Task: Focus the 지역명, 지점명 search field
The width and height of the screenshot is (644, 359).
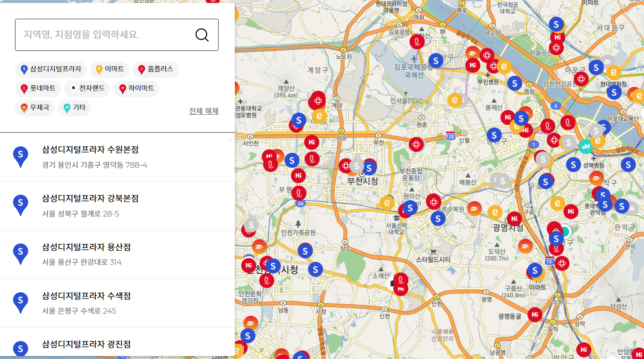Action: tap(117, 35)
